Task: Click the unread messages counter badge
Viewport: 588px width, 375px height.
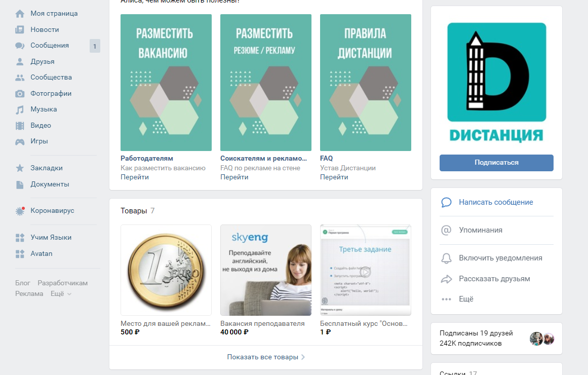Action: coord(95,46)
